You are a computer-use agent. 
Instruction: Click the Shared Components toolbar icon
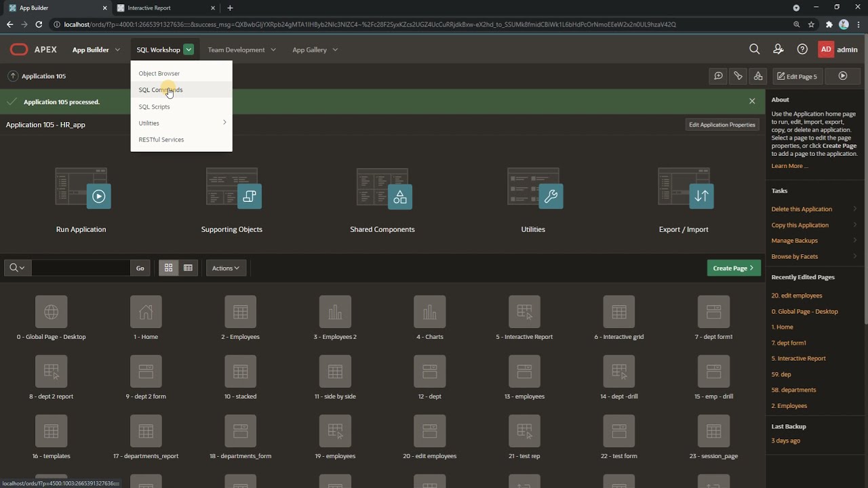click(758, 76)
